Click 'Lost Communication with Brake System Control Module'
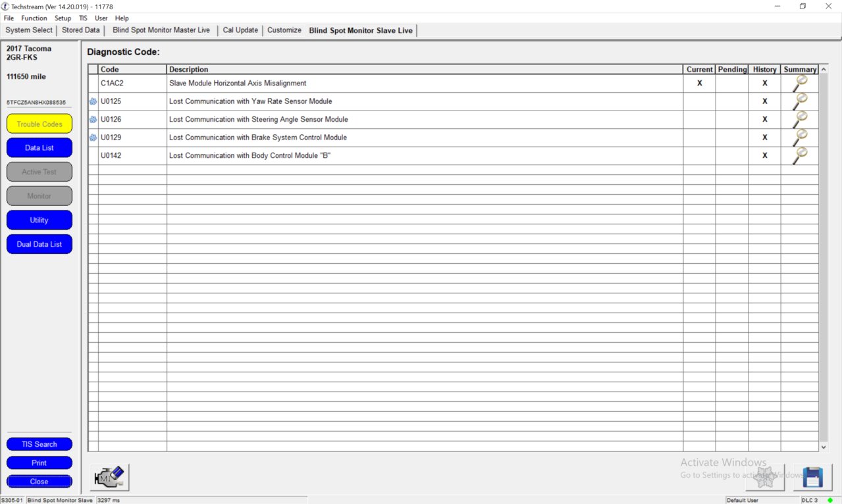Screen dimensions: 842x504 pos(258,138)
